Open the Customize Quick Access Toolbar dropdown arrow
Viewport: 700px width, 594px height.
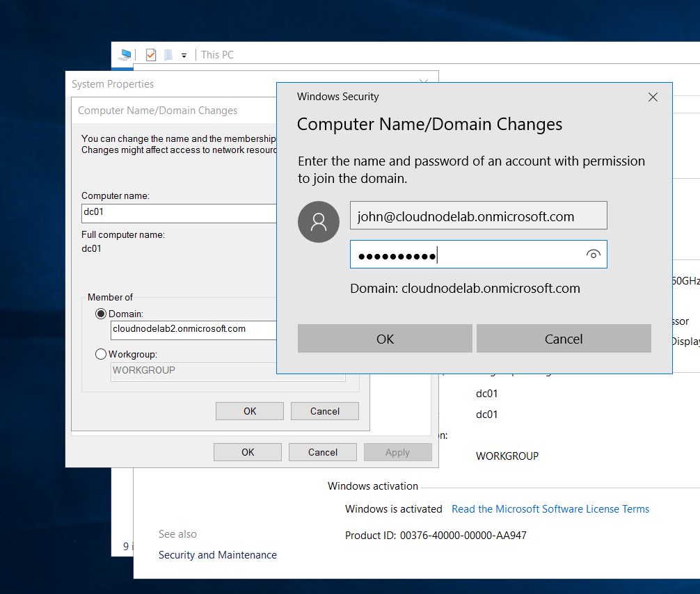coord(184,56)
